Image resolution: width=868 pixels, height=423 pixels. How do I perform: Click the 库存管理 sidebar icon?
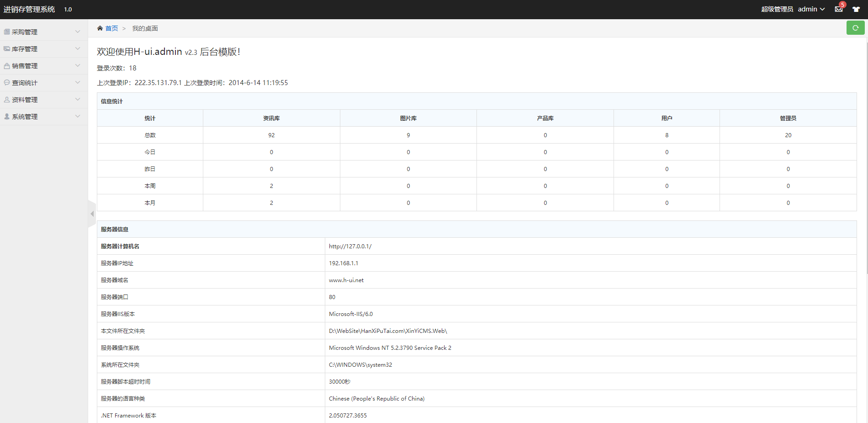coord(7,48)
